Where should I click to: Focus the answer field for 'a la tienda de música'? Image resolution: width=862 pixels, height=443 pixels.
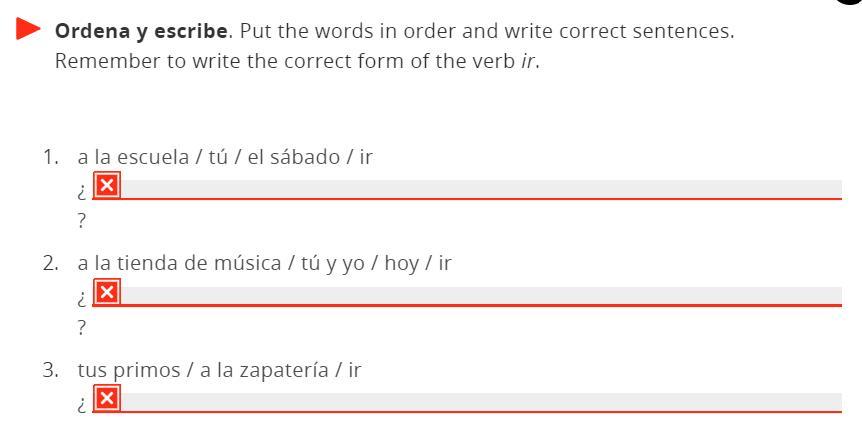467,296
